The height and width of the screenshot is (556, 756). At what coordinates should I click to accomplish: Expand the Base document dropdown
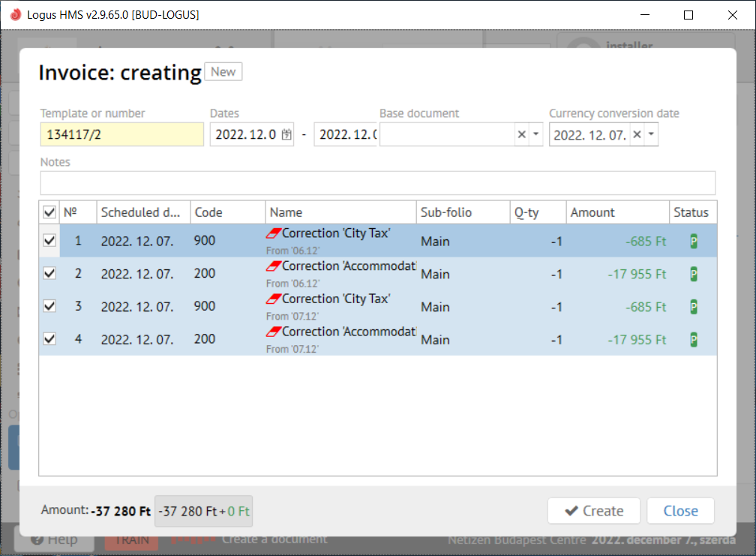click(535, 135)
